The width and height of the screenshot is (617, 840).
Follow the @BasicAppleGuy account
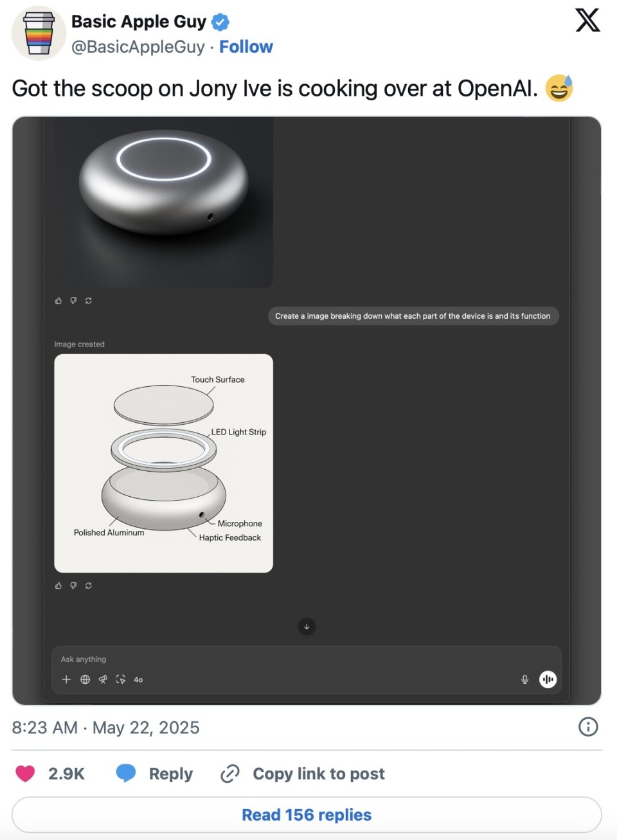click(246, 47)
